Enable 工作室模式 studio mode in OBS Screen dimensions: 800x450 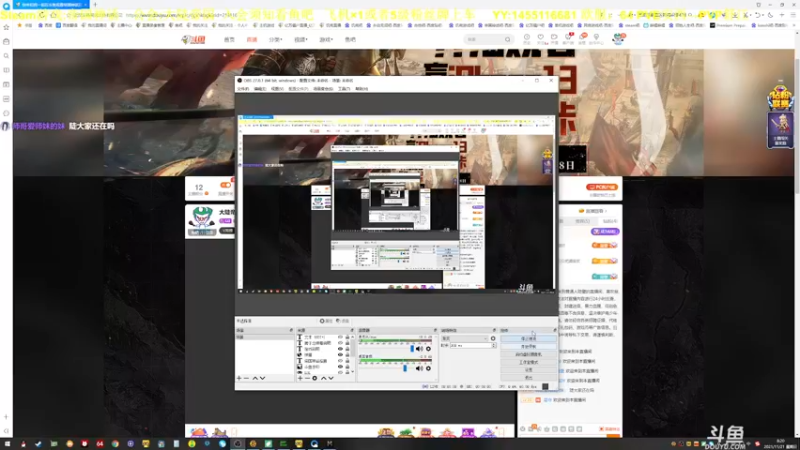(x=528, y=362)
